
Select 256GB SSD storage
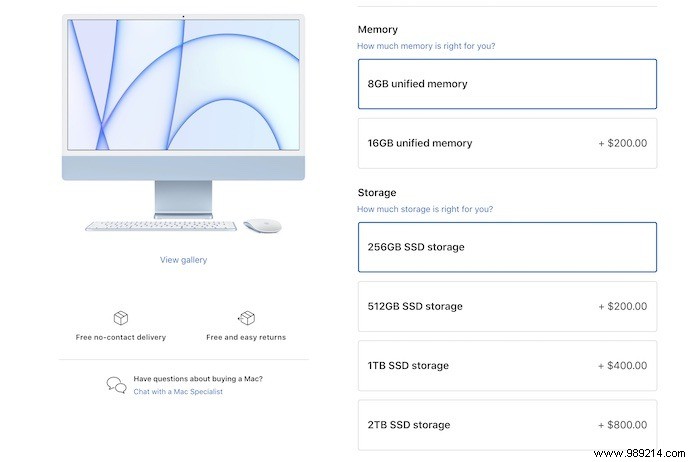click(x=507, y=247)
